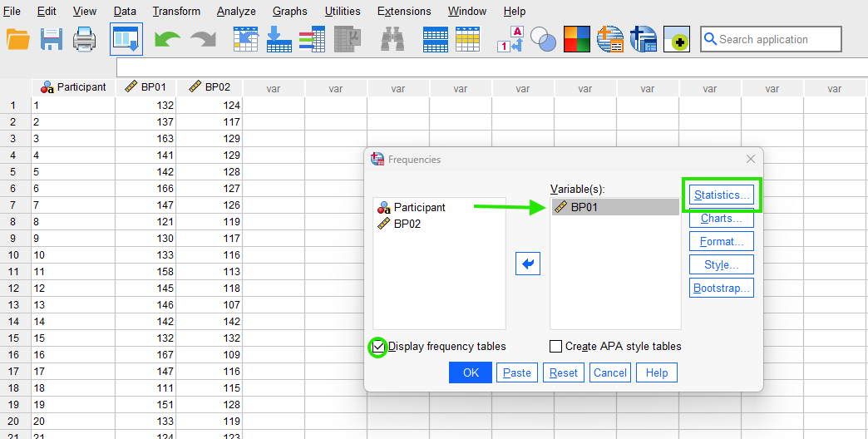Open the Analyze menu
Screen dimensions: 868x439
[236, 12]
